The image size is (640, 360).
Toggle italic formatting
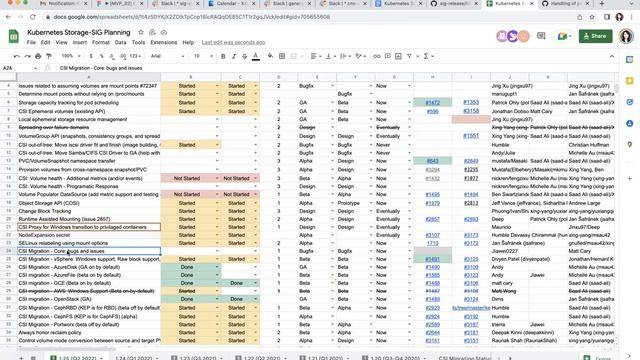[234, 56]
